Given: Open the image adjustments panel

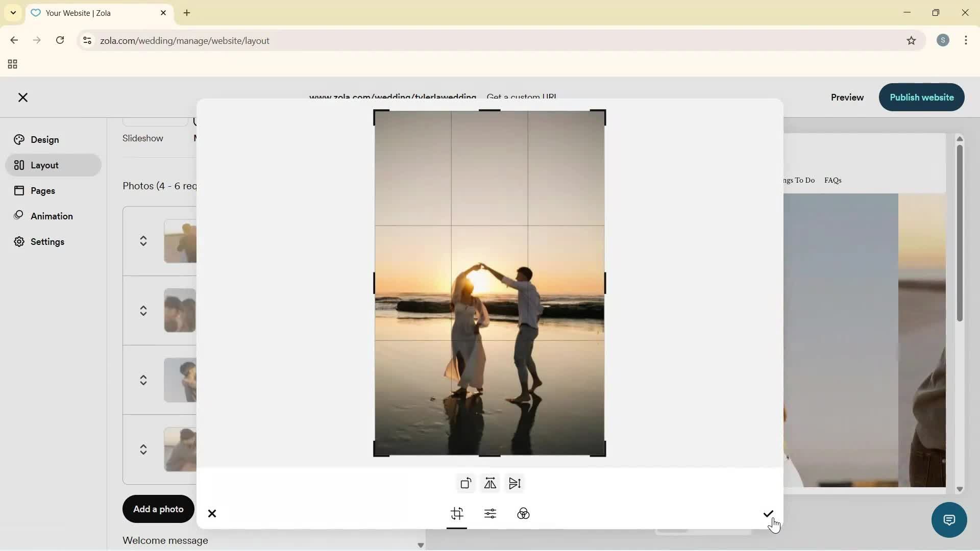Looking at the screenshot, I should pyautogui.click(x=490, y=514).
